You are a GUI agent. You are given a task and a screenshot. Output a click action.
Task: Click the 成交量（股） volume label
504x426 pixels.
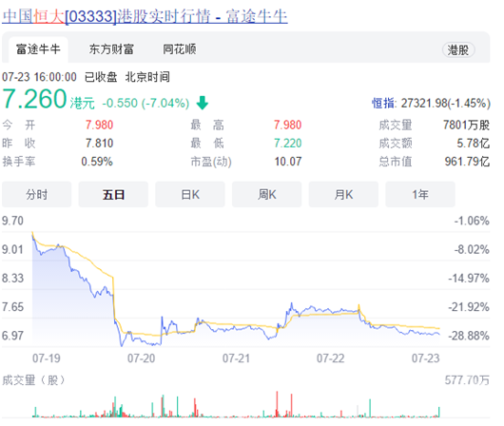pyautogui.click(x=33, y=380)
